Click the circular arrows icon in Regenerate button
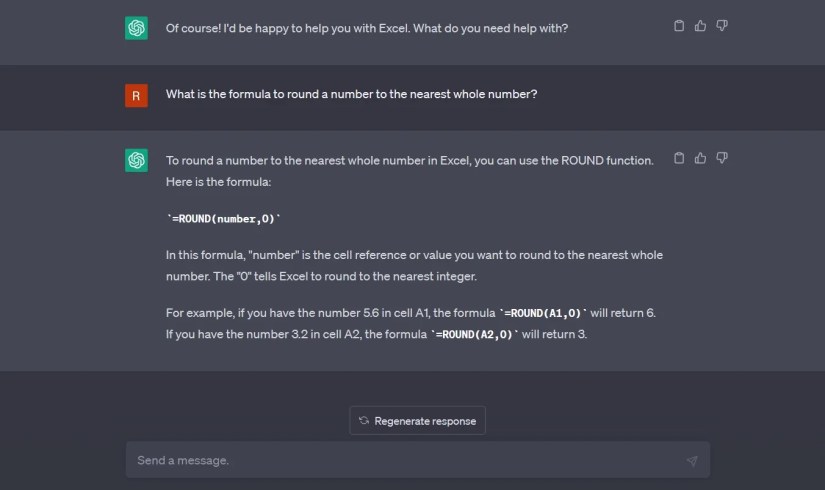 click(x=364, y=421)
